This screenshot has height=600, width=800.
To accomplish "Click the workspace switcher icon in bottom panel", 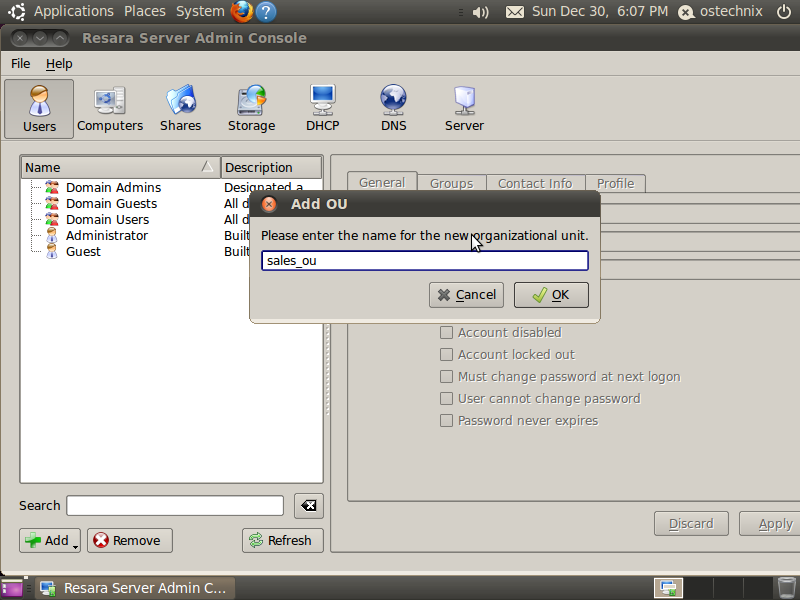I will [x=669, y=588].
